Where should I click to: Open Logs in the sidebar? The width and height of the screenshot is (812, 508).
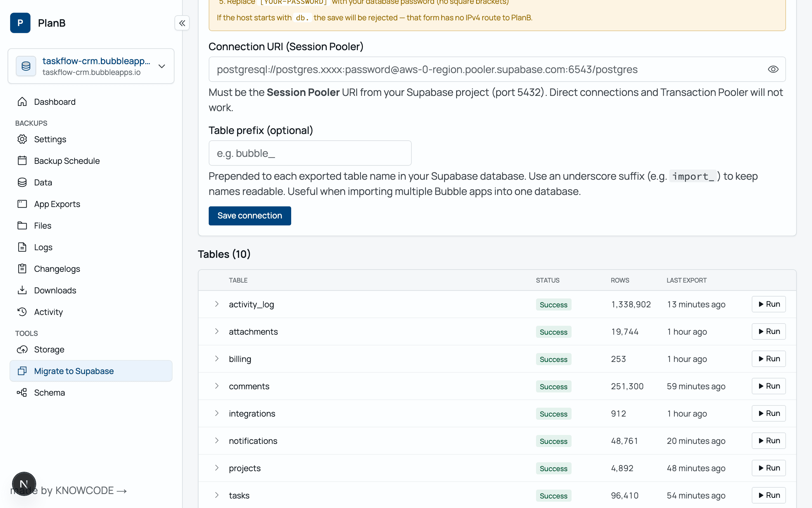91,247
